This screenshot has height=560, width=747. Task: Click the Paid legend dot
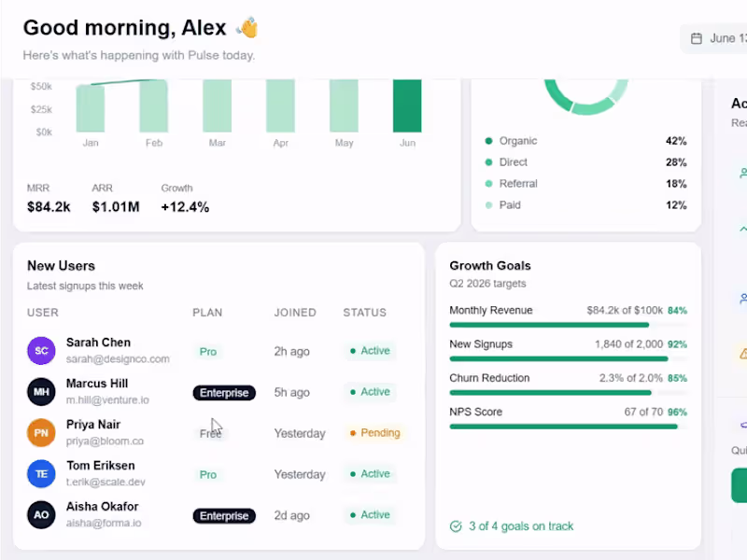pos(488,205)
